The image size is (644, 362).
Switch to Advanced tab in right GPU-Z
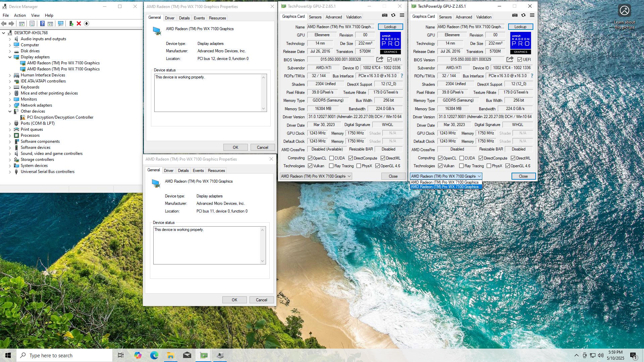click(464, 17)
